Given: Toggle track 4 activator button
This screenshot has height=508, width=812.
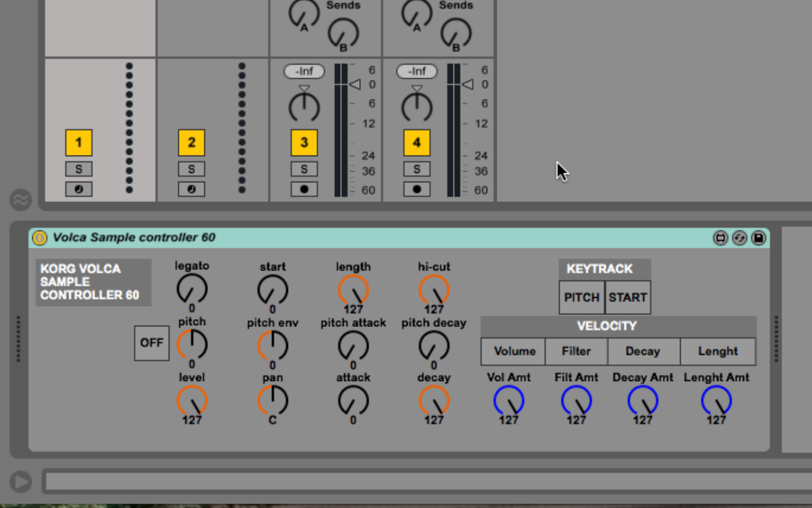Looking at the screenshot, I should (x=417, y=143).
